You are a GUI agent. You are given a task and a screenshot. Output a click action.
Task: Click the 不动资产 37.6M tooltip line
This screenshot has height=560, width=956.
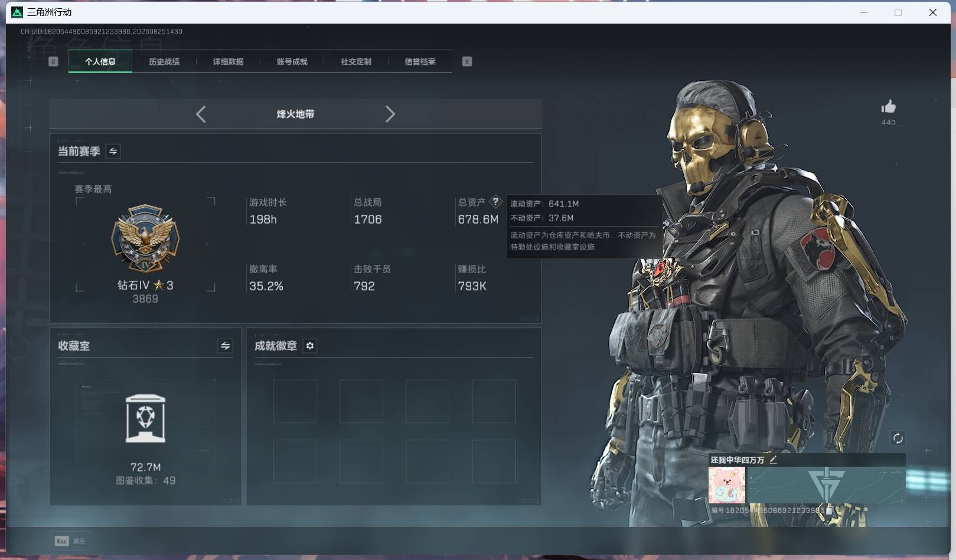[542, 218]
